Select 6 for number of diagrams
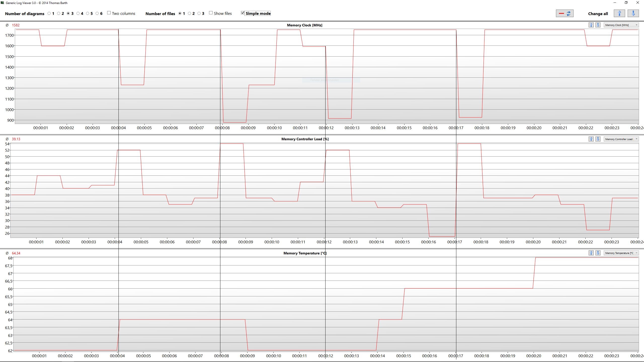This screenshot has width=644, height=362. [97, 13]
